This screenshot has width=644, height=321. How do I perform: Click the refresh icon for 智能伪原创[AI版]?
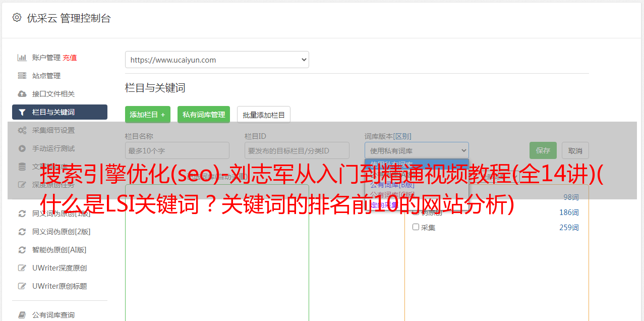[22, 250]
